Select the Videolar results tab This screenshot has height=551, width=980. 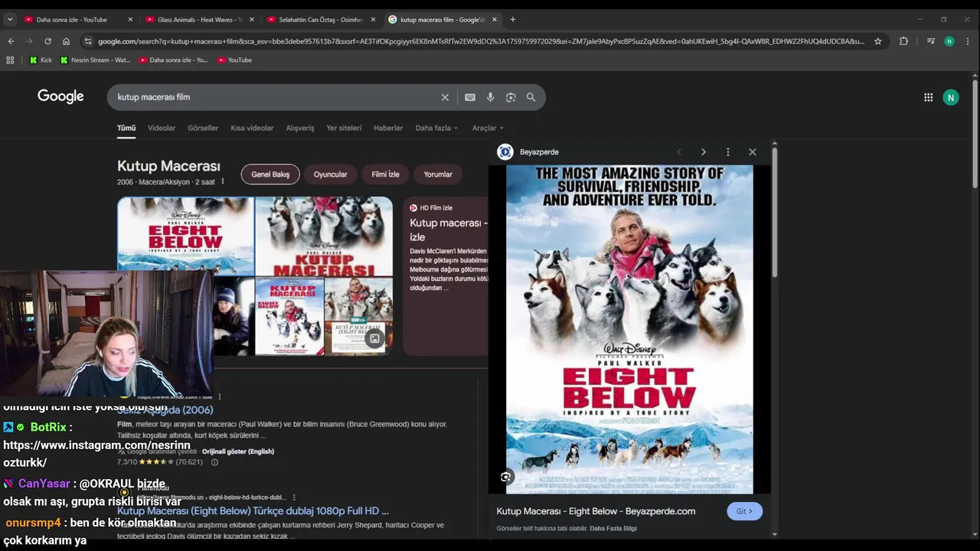coord(162,128)
